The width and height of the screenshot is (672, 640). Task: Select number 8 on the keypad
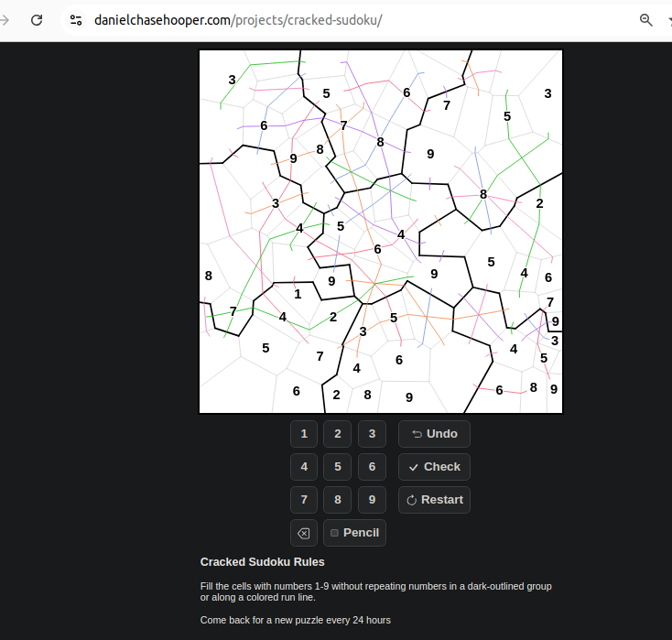(x=338, y=500)
